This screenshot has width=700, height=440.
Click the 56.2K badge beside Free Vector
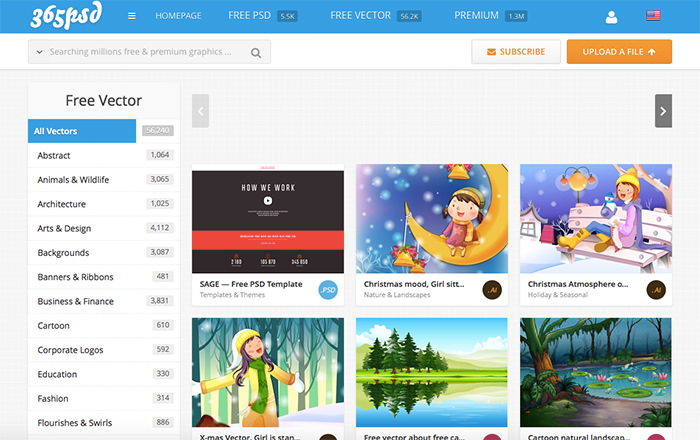click(x=409, y=17)
